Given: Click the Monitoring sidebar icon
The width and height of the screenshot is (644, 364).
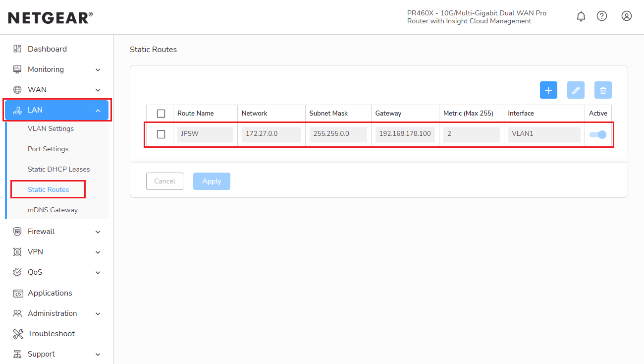Looking at the screenshot, I should coord(18,69).
